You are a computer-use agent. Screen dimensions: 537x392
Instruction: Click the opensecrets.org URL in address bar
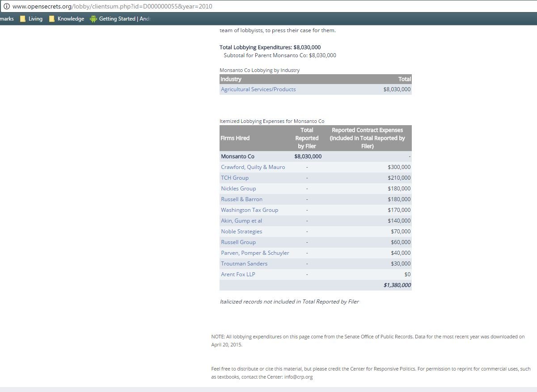click(112, 6)
